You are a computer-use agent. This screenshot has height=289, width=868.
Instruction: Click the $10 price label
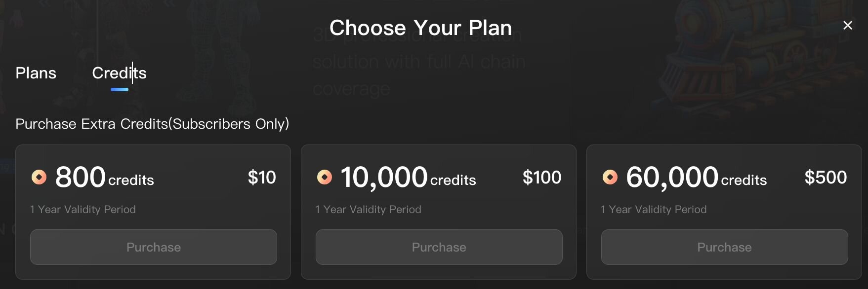pyautogui.click(x=262, y=178)
